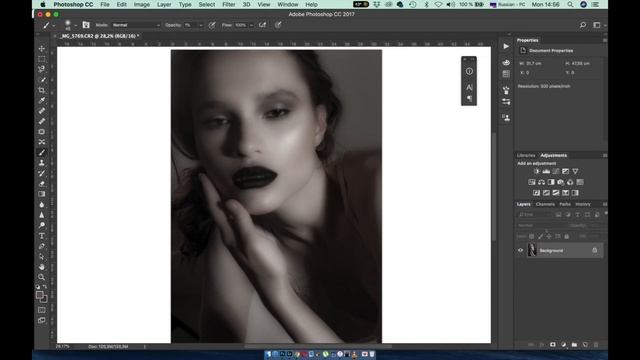Open the Character panel icon
The height and width of the screenshot is (360, 640).
click(469, 87)
